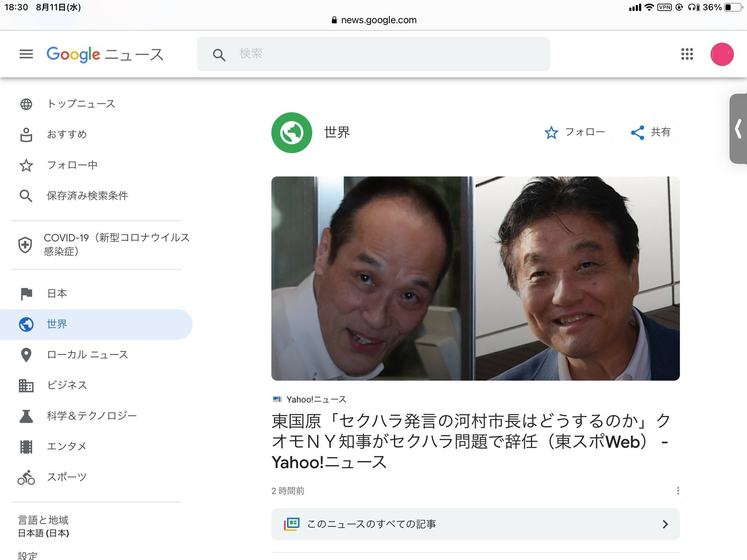This screenshot has width=747, height=560.
Task: Open the Google apps grid
Action: click(687, 54)
